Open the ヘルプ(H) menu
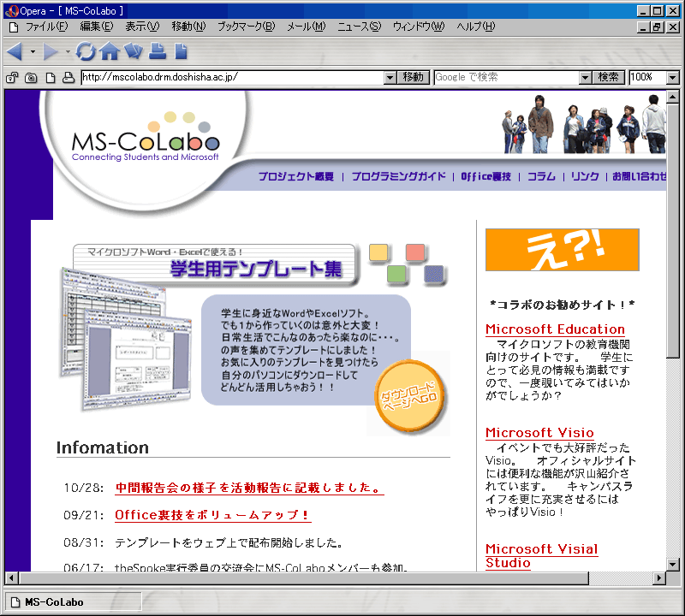This screenshot has width=685, height=616. [476, 27]
